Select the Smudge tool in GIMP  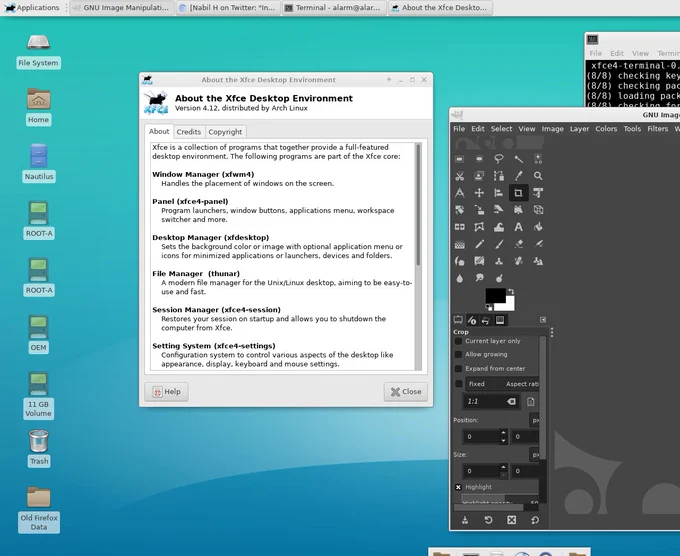click(479, 278)
